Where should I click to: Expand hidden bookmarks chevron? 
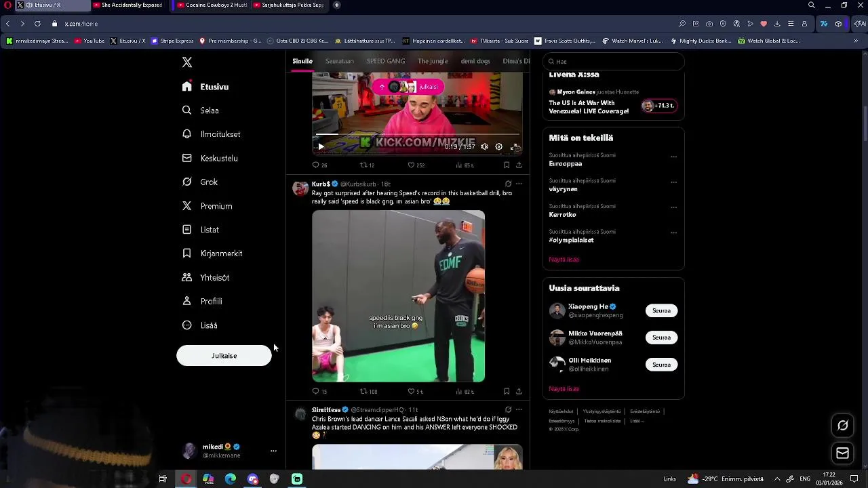pyautogui.click(x=856, y=41)
